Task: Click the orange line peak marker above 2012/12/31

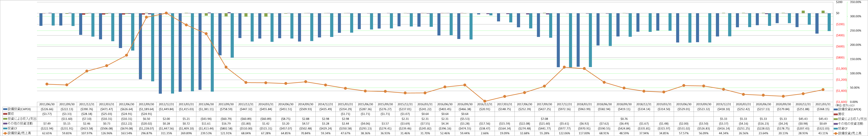Action: (x=166, y=13)
